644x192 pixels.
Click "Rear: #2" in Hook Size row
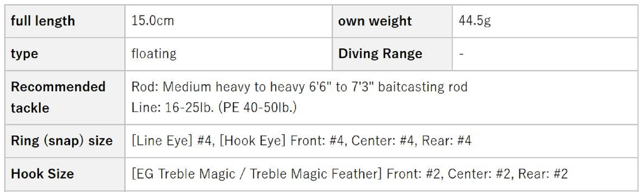pyautogui.click(x=543, y=174)
